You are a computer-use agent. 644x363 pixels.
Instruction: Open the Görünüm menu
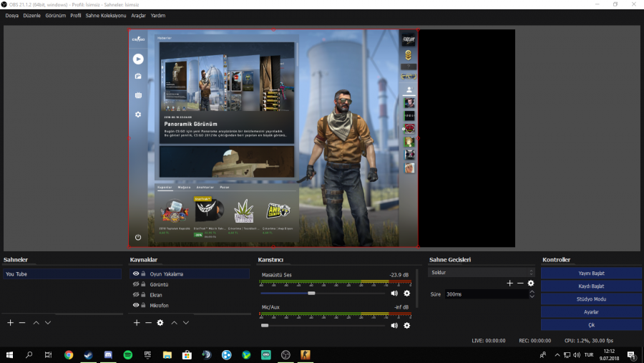click(x=55, y=16)
